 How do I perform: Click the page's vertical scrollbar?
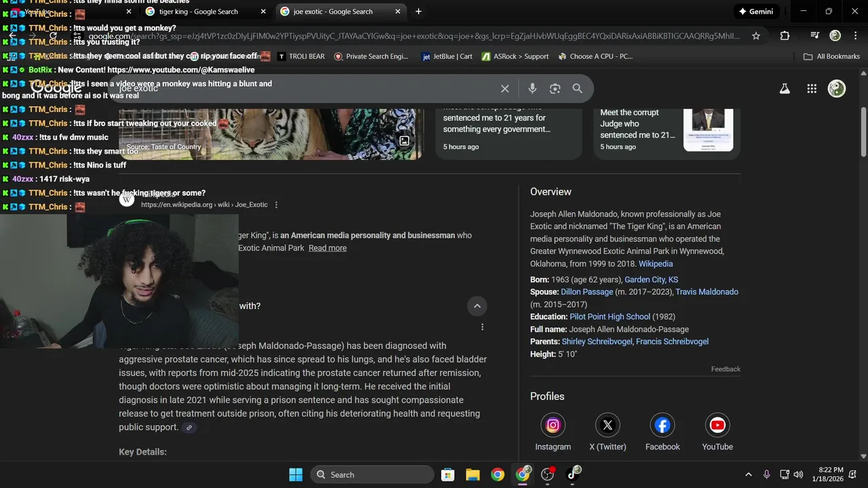[863, 132]
